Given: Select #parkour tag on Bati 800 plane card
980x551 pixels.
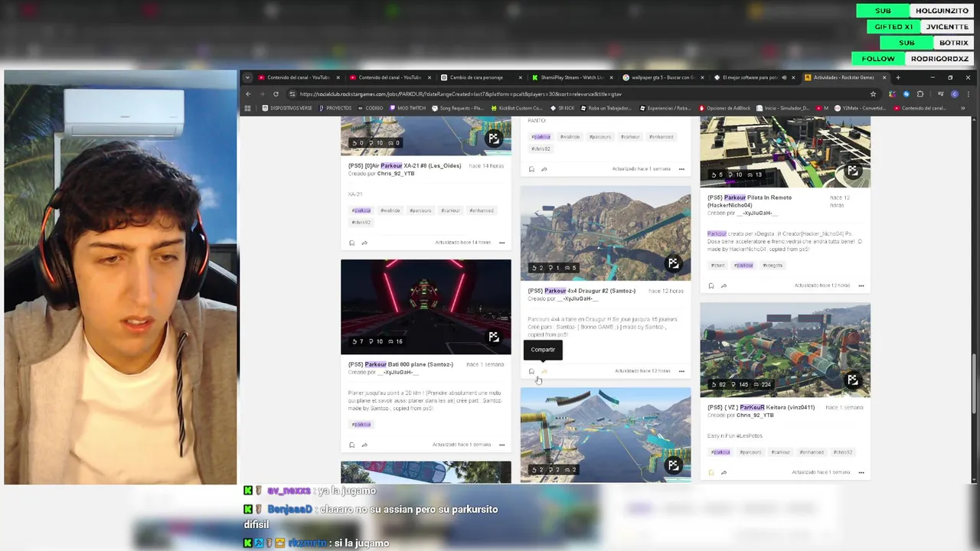Looking at the screenshot, I should click(361, 425).
